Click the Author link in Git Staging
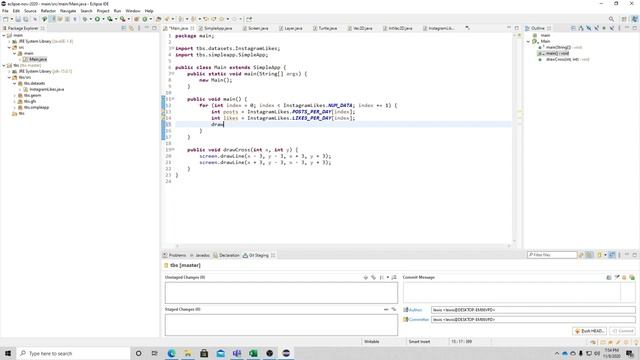The height and width of the screenshot is (360, 640). tap(416, 310)
